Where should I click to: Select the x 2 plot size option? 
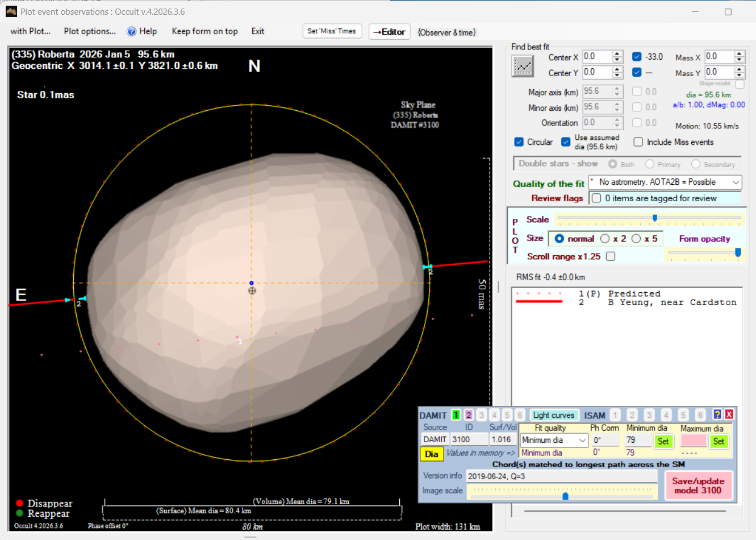[x=605, y=239]
